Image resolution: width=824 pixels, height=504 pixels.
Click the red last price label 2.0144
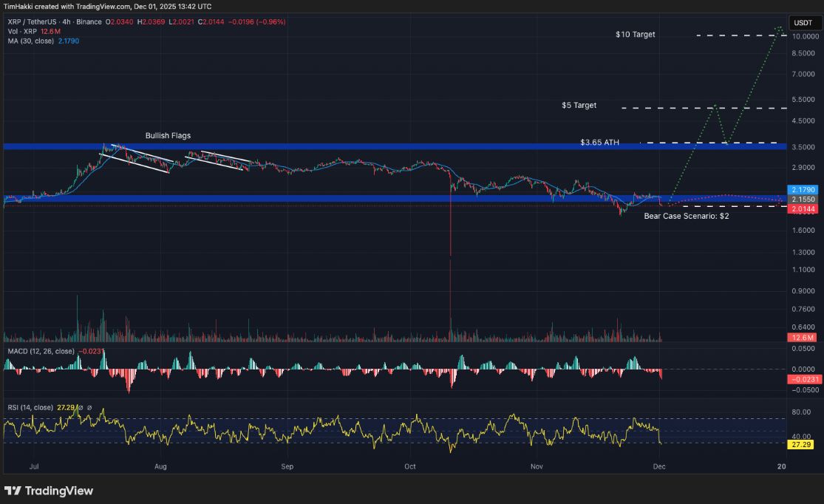pyautogui.click(x=802, y=209)
